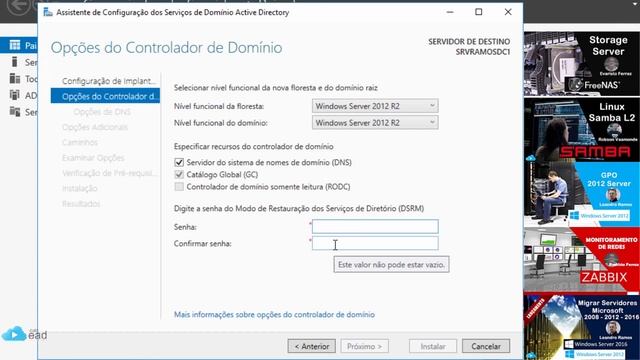This screenshot has height=360, width=640.
Task: Open the AD DS icon in Server Manager sidebar
Action: [15, 95]
